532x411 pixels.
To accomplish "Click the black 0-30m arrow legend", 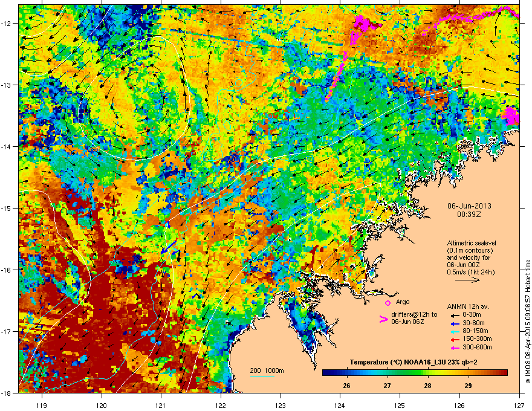I will coord(454,315).
